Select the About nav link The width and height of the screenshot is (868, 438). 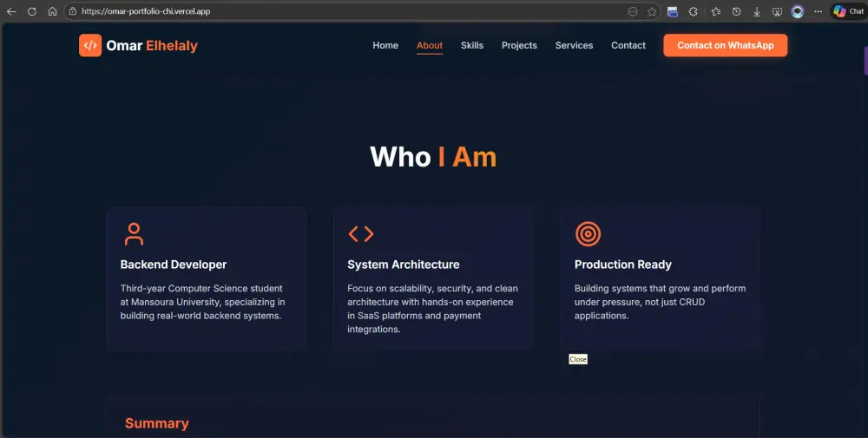tap(430, 45)
